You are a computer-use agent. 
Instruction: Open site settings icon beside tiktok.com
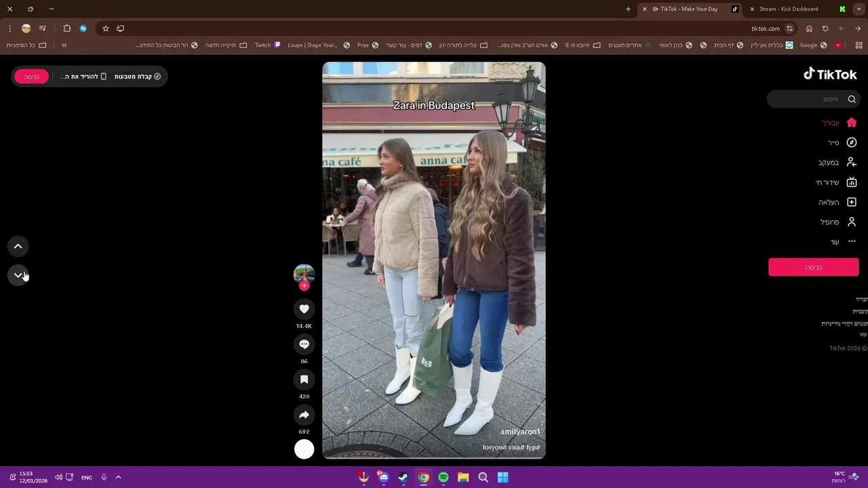coord(790,28)
